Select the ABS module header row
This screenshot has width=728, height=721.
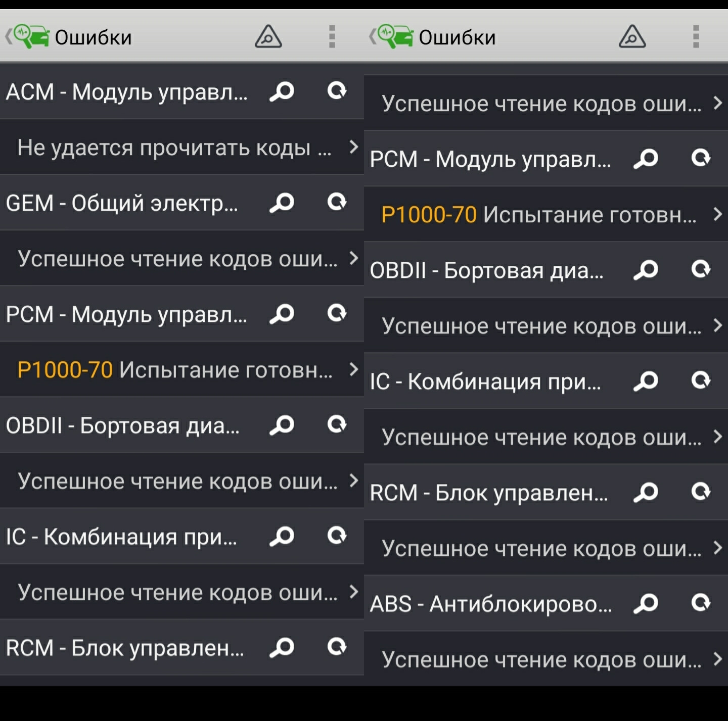tap(490, 604)
